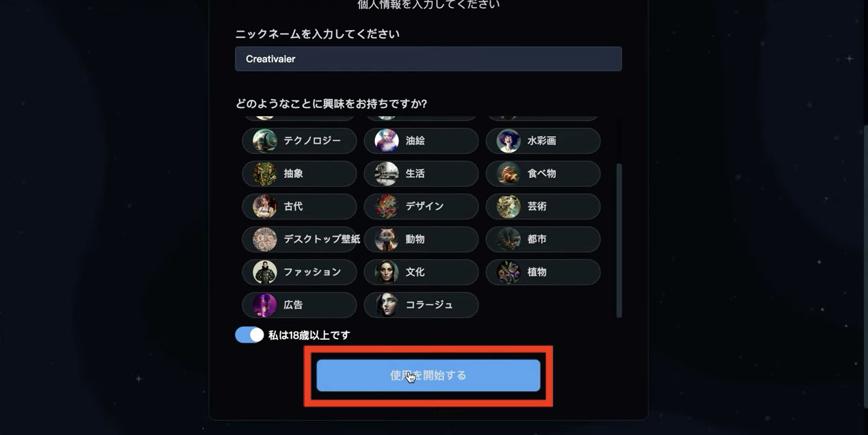The image size is (868, 435).
Task: Pick the 植物 interest option
Action: 543,272
